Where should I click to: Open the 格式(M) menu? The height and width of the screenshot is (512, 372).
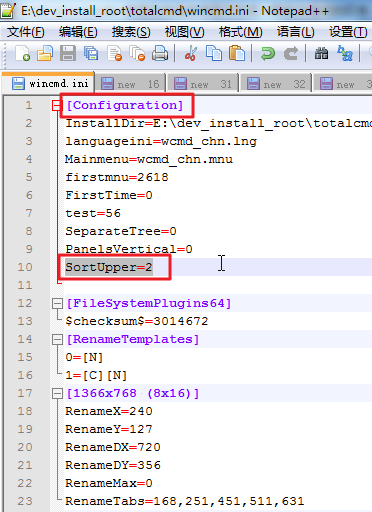tap(240, 32)
